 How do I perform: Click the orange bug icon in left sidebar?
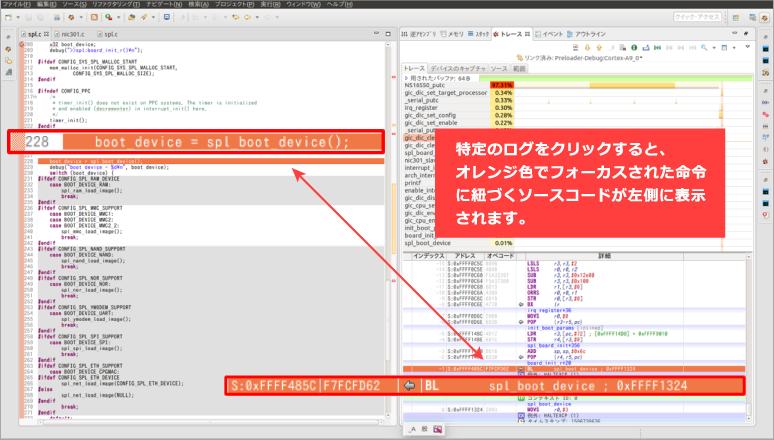click(8, 49)
